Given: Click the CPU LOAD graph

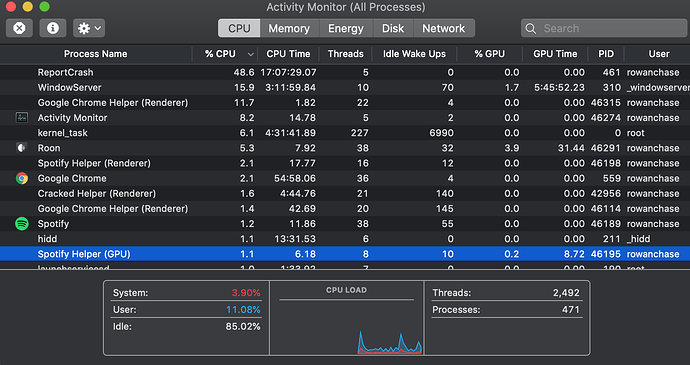Looking at the screenshot, I should [x=347, y=328].
